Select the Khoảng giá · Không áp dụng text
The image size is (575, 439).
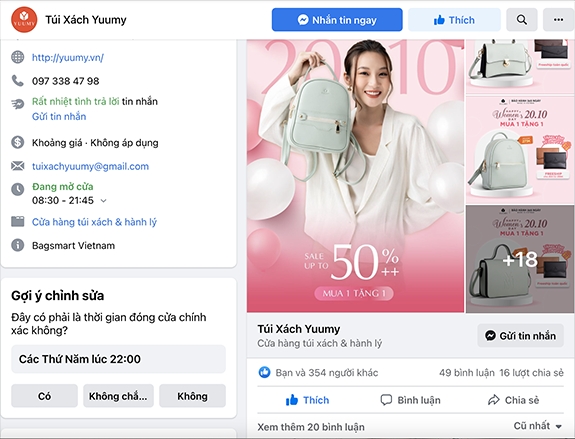[x=95, y=143]
